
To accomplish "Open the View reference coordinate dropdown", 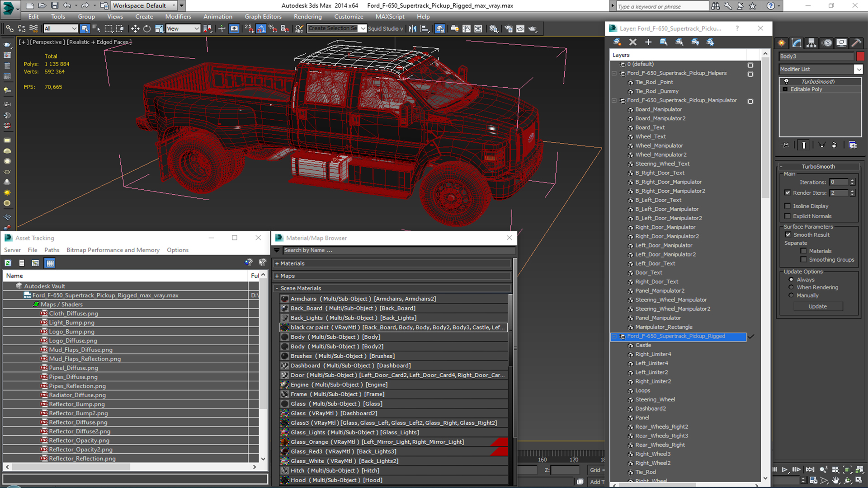I will [x=183, y=28].
